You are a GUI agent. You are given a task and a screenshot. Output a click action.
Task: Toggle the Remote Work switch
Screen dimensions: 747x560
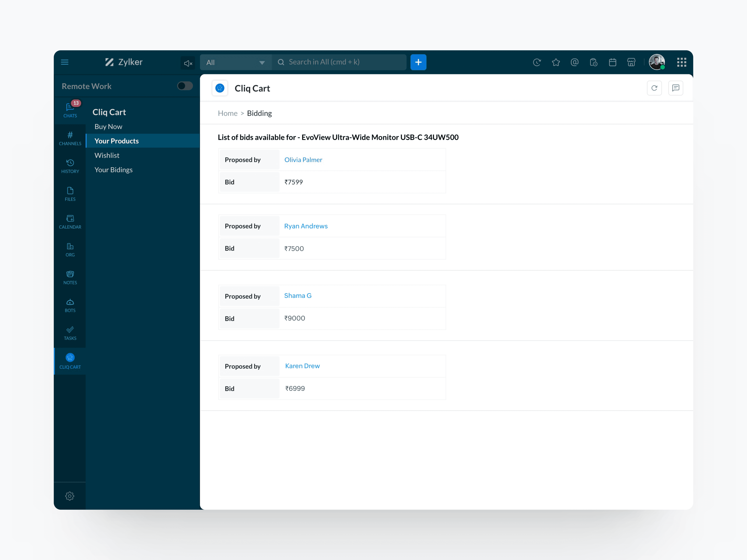click(x=185, y=86)
